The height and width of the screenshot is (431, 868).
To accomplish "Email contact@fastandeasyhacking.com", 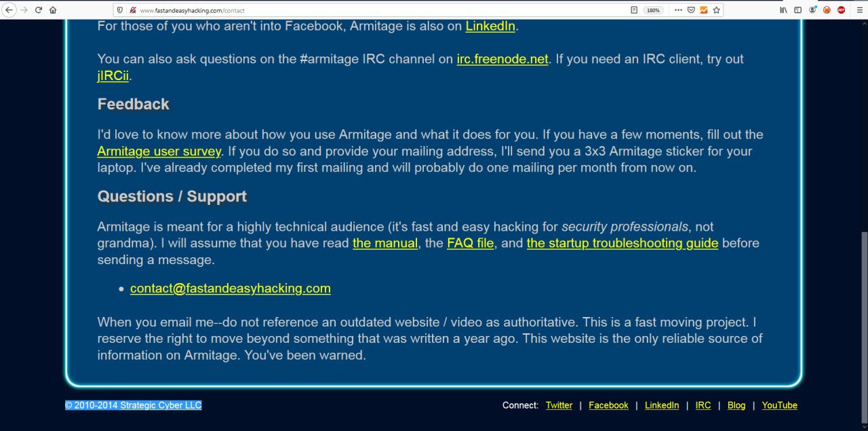I will [231, 288].
